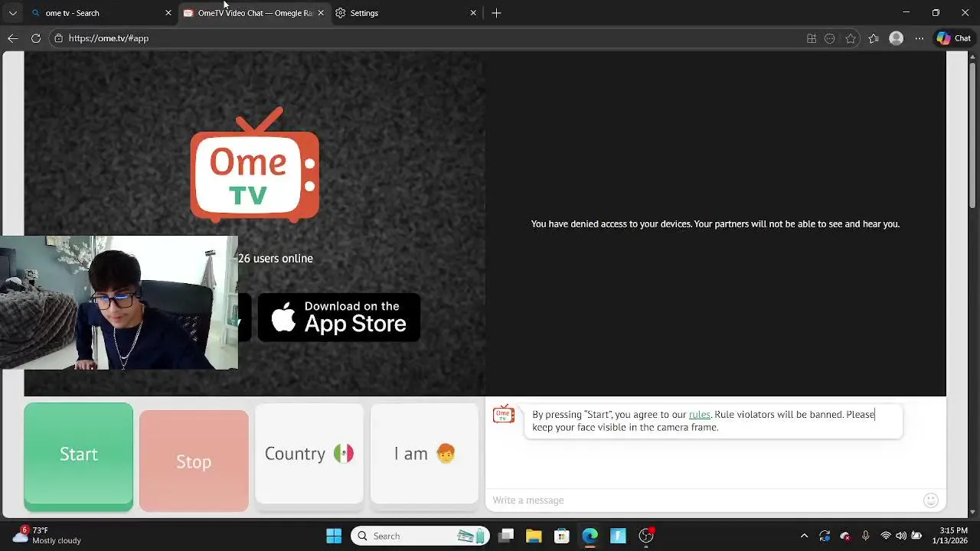Open the rules link in chat notice
980x551 pixels.
tap(700, 415)
